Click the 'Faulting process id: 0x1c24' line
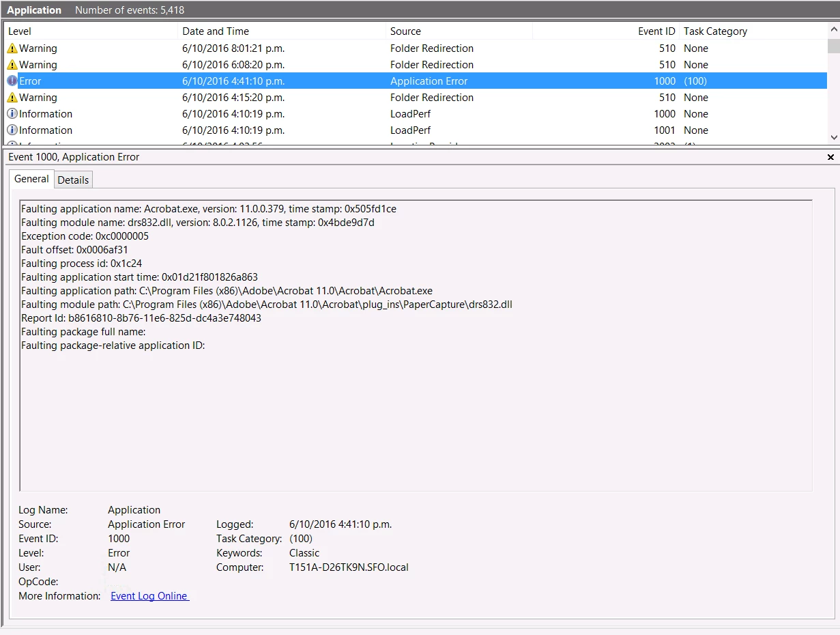This screenshot has height=635, width=840. pyautogui.click(x=81, y=264)
